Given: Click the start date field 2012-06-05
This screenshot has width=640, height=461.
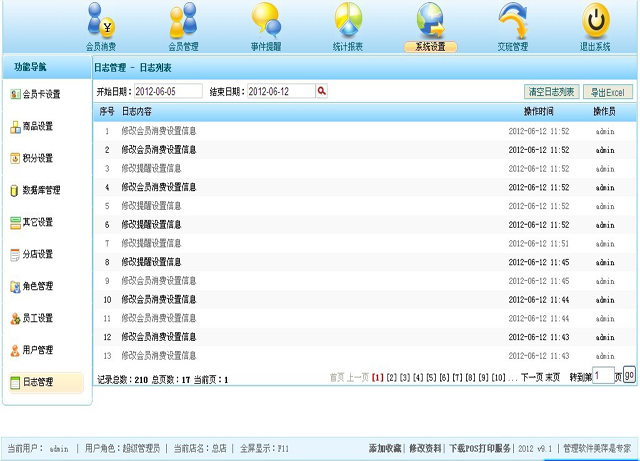Looking at the screenshot, I should click(x=167, y=91).
